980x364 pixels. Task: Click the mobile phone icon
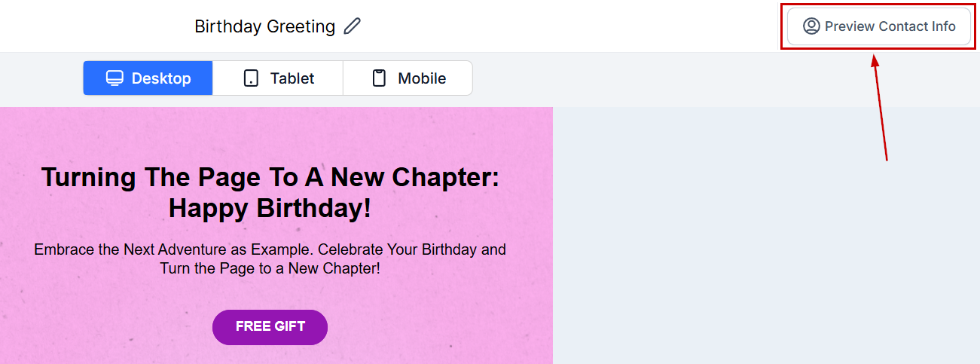pyautogui.click(x=380, y=78)
